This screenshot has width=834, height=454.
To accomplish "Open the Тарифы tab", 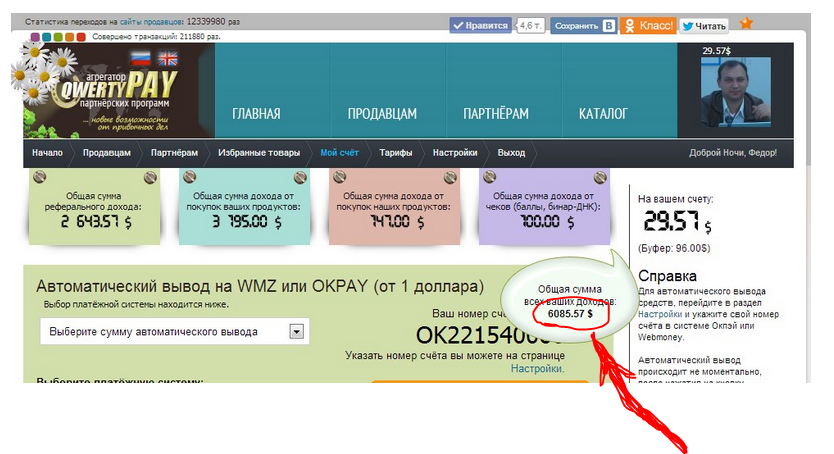I will pyautogui.click(x=396, y=153).
